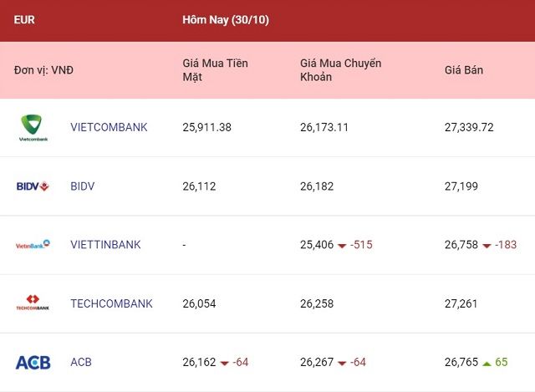The width and height of the screenshot is (535, 392).
Task: Click the Giá Bán column header
Action: tap(463, 70)
